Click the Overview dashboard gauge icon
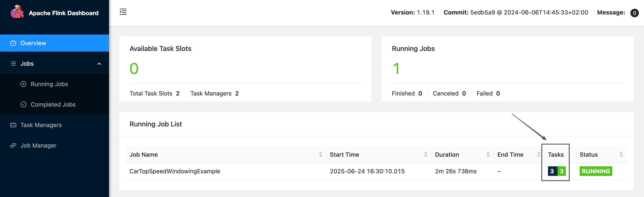This screenshot has height=197, width=644. pos(13,43)
